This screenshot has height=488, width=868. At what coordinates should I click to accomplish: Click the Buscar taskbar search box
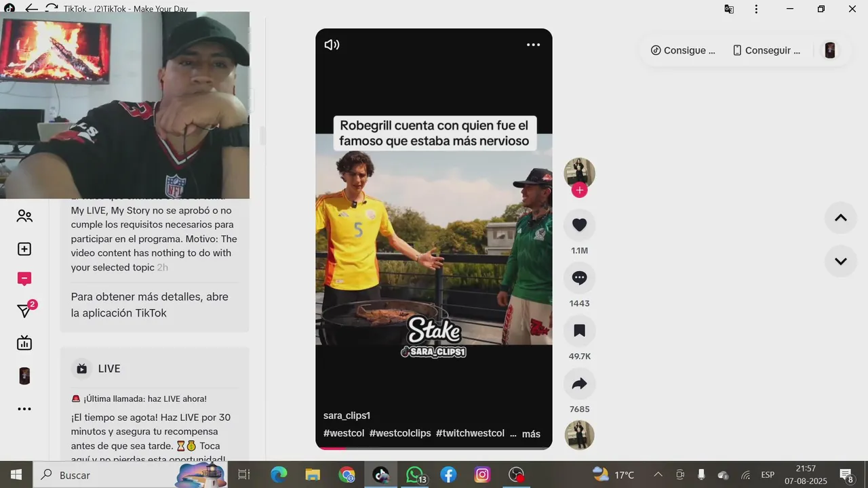pyautogui.click(x=130, y=475)
